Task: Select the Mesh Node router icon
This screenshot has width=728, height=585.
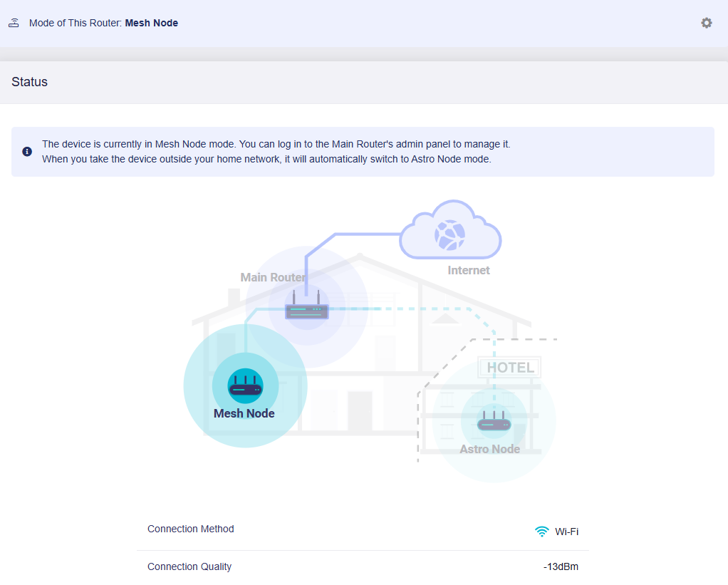Action: (245, 385)
